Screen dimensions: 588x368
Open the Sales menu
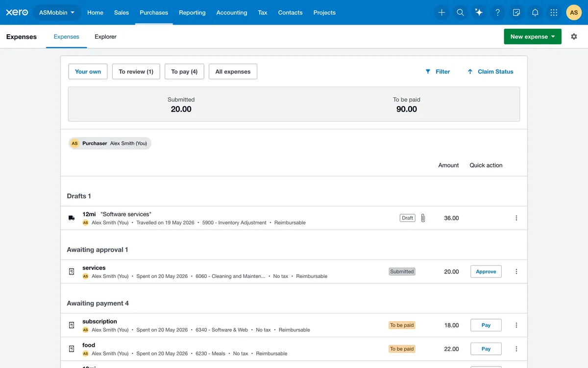[x=122, y=13]
